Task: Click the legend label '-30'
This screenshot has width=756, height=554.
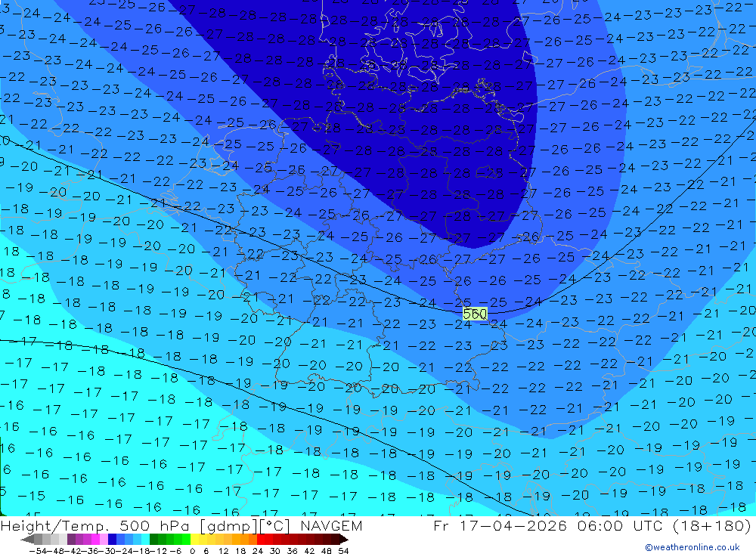Action: [106, 551]
